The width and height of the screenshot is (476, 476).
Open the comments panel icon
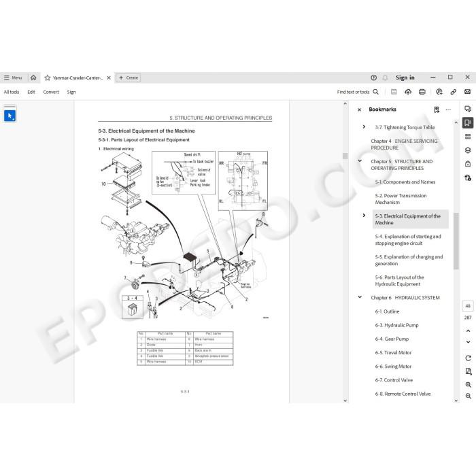[x=468, y=109]
